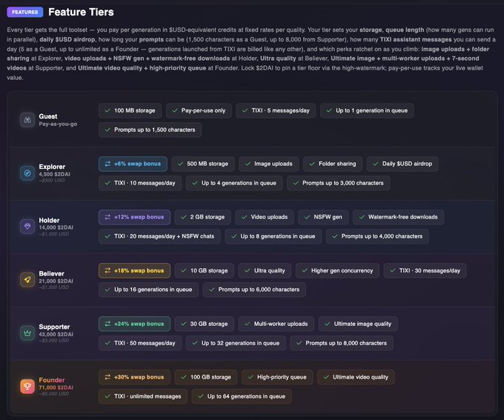Click Up to 32 generations in queue
Screen dimensions: 504x420
(236, 343)
